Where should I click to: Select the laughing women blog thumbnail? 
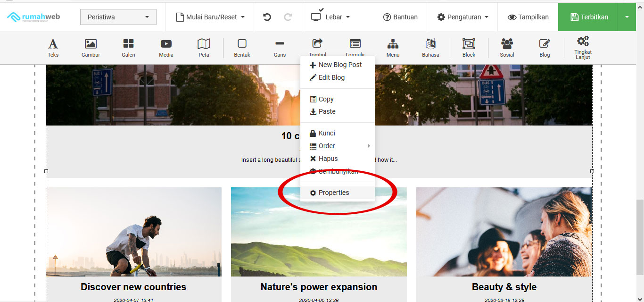point(504,232)
